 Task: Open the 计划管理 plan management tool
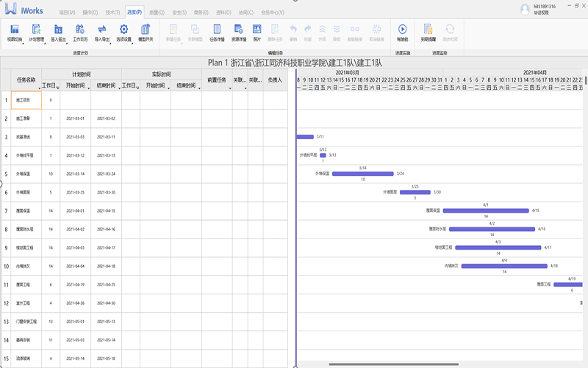click(36, 33)
